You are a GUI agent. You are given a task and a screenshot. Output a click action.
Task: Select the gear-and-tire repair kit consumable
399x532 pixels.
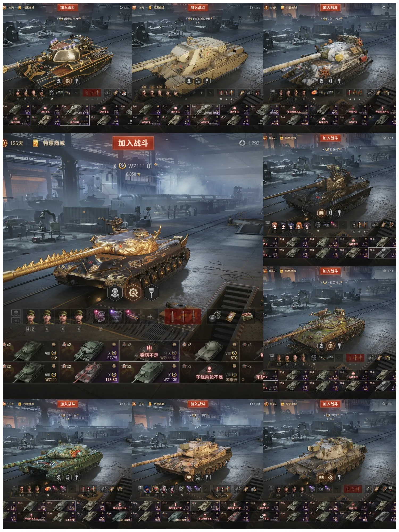point(214,316)
